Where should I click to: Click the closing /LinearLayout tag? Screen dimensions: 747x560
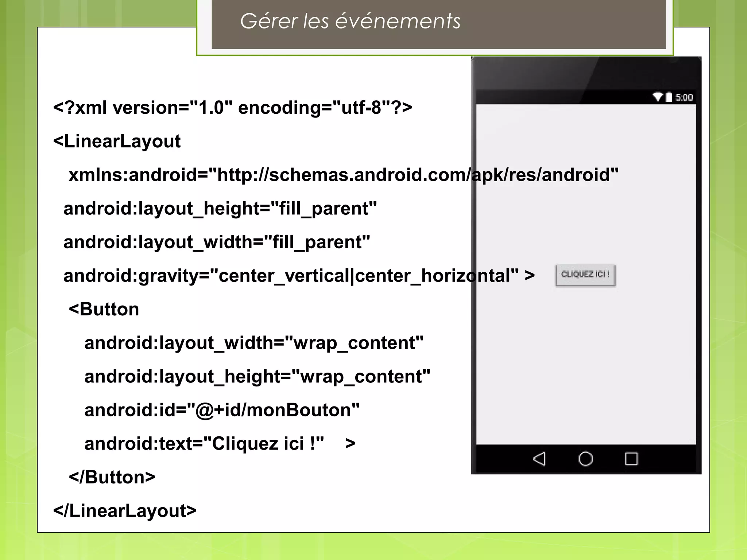(125, 511)
